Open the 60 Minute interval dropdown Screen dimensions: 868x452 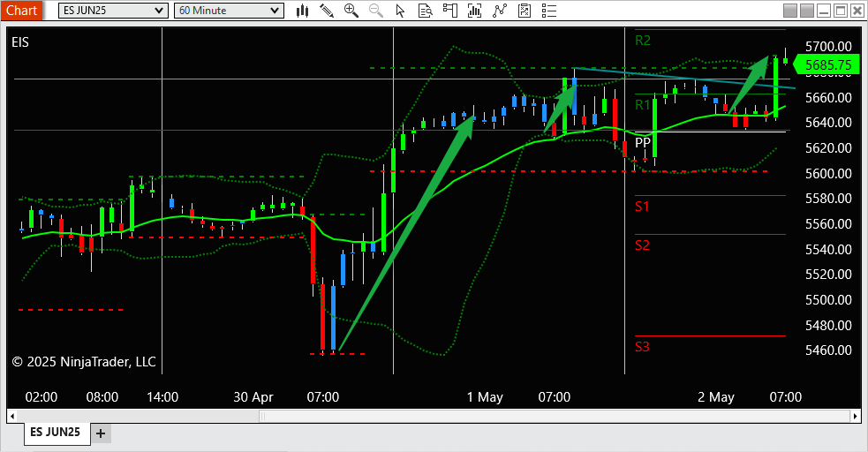click(x=229, y=11)
